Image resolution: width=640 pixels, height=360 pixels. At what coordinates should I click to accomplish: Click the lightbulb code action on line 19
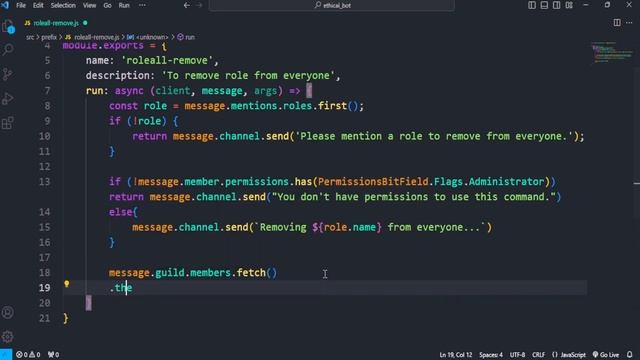pos(67,284)
